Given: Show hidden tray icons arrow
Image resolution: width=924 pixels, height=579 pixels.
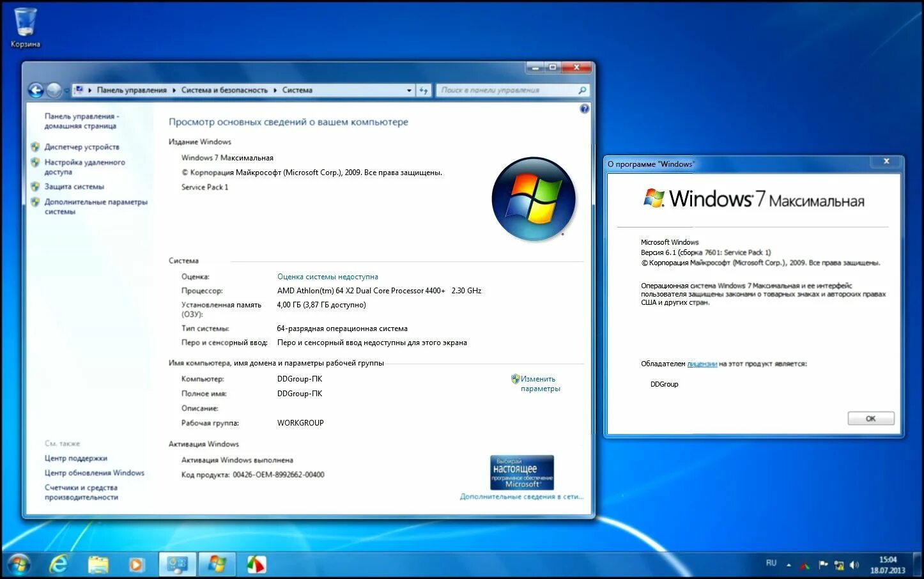Looking at the screenshot, I should (789, 565).
